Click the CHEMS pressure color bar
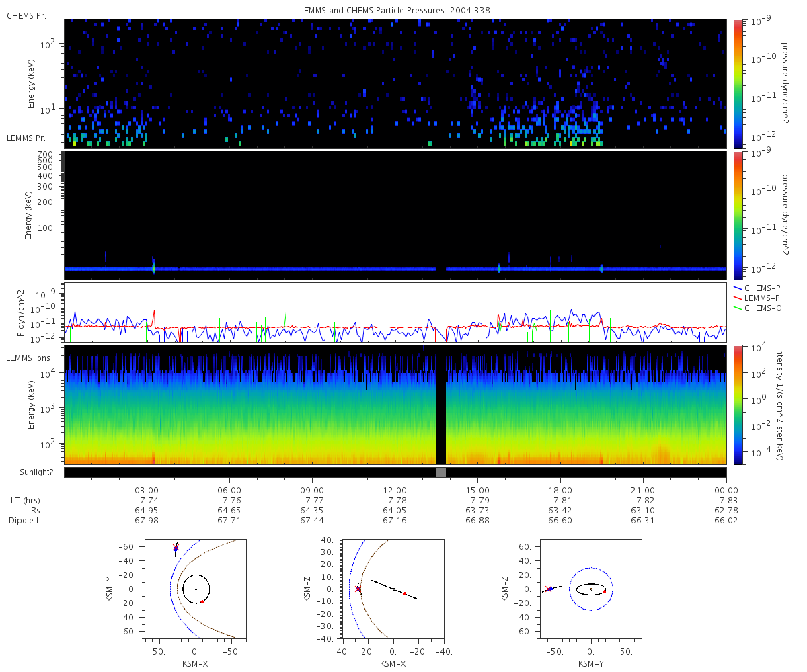Screen dimensions: 807x672 click(x=738, y=83)
